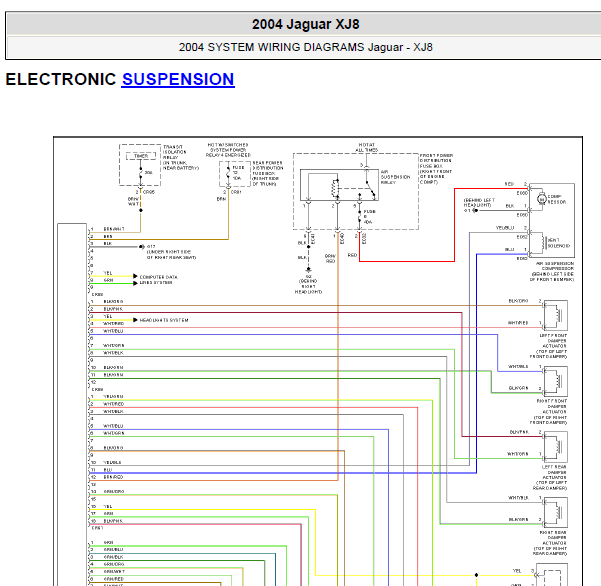The image size is (601, 586).
Task: Click the G1 ground 'BEHIND LEFT HEADLIGHT' label
Action: click(479, 205)
